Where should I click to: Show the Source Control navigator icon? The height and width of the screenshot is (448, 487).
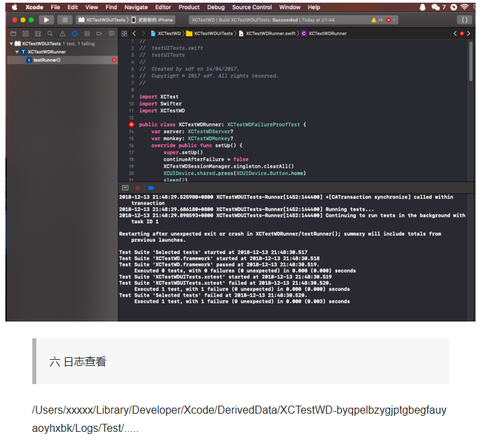(26, 34)
